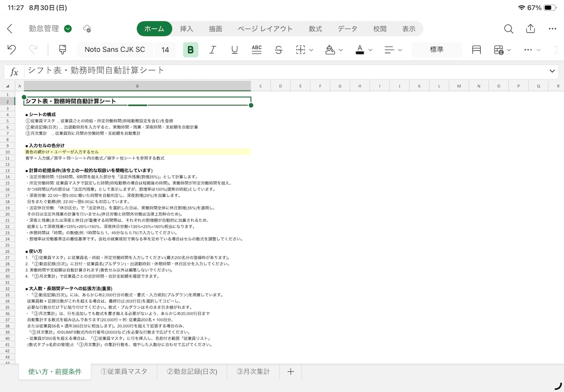Viewport: 564px width, 392px height.
Task: Select column B header
Action: (137, 86)
